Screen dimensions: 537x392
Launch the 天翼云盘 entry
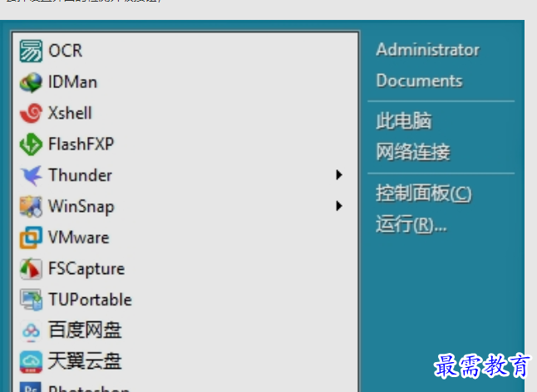[x=185, y=362]
